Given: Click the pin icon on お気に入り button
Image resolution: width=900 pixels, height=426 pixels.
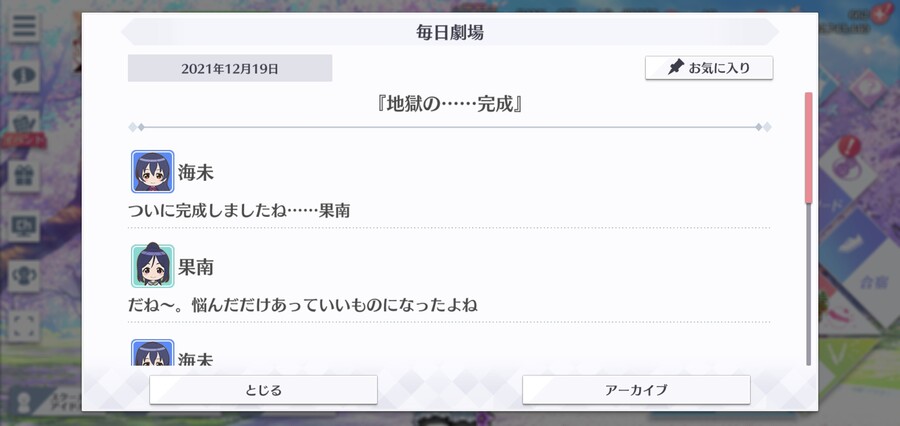Looking at the screenshot, I should coord(676,68).
